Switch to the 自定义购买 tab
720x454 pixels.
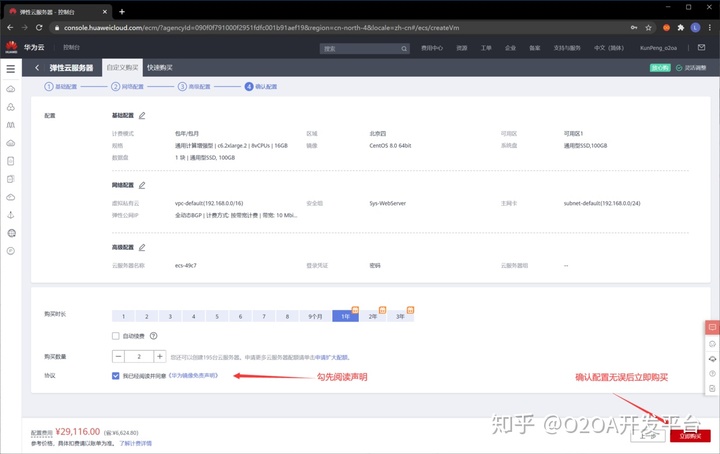click(x=122, y=67)
